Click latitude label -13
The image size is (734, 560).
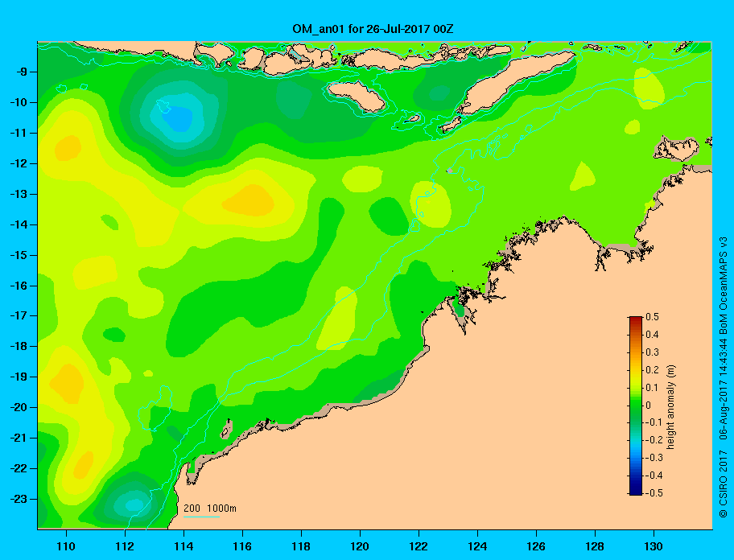[18, 194]
